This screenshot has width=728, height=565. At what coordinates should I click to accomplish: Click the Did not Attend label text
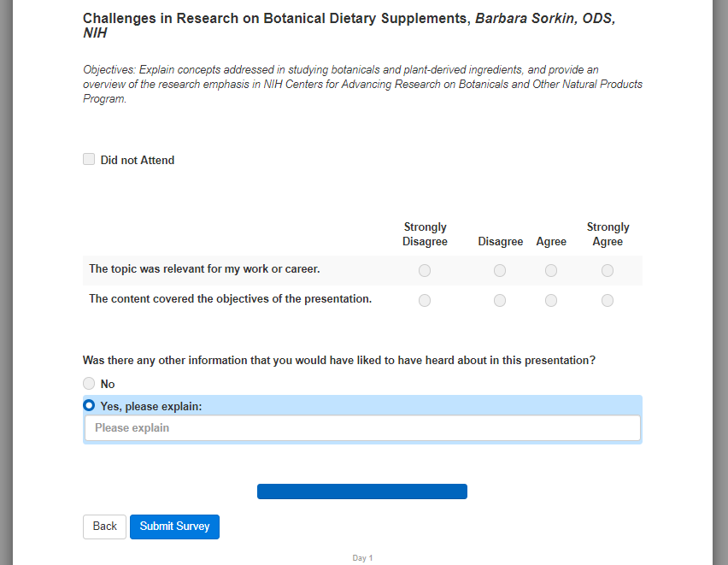click(x=137, y=160)
